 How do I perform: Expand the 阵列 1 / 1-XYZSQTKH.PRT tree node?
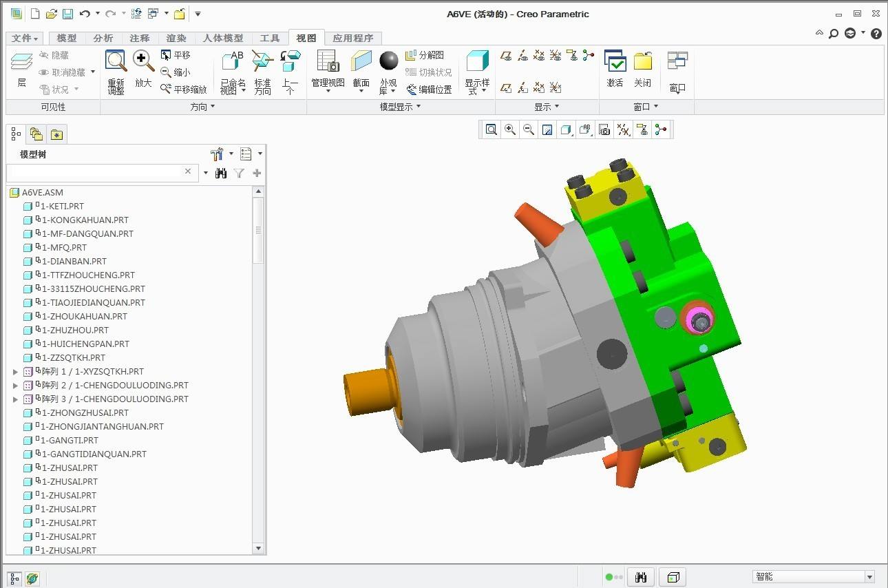point(15,372)
